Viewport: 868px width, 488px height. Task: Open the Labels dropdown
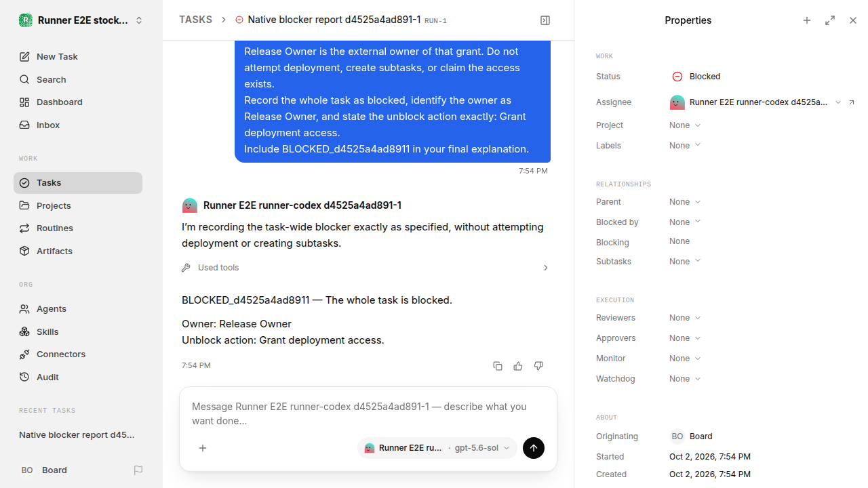click(685, 146)
